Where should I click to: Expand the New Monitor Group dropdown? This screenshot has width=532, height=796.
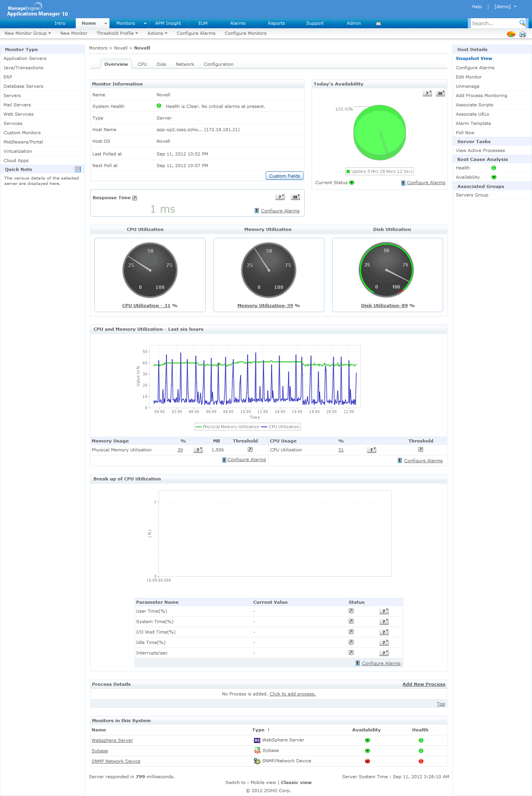coord(28,33)
